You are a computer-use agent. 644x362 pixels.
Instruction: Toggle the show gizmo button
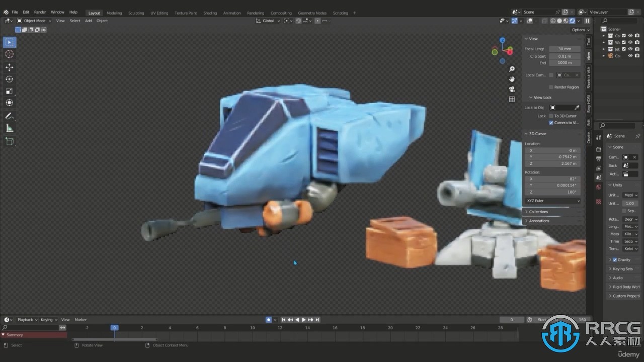(514, 21)
